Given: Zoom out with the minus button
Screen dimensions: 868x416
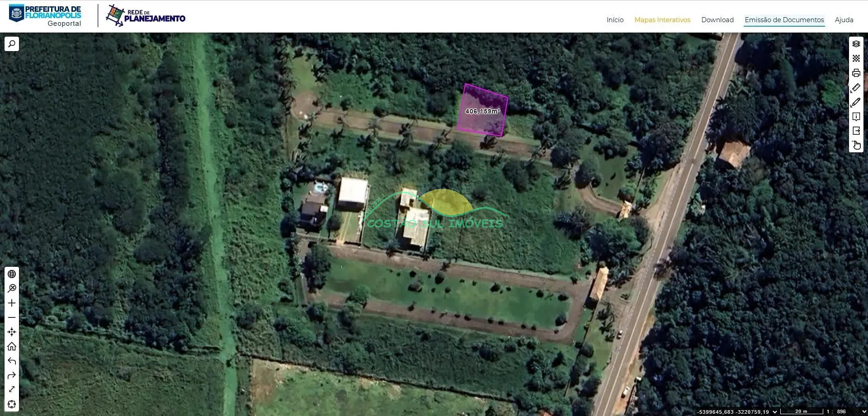Looking at the screenshot, I should click(12, 317).
